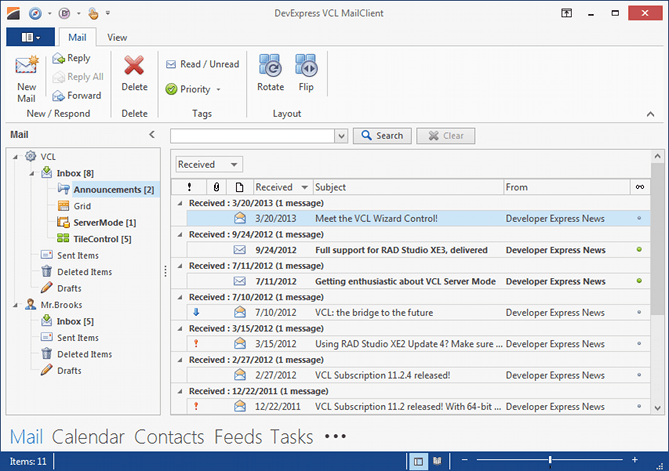Screen dimensions: 669x471
Task: Switch to Tasks module
Action: tap(292, 437)
